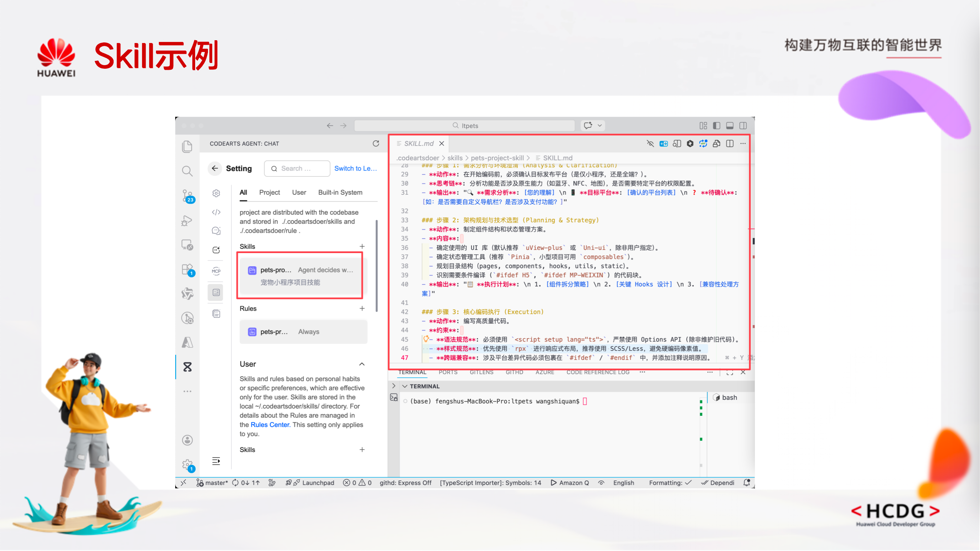Click the back arrow beside Setting
The height and width of the screenshot is (551, 980).
215,168
